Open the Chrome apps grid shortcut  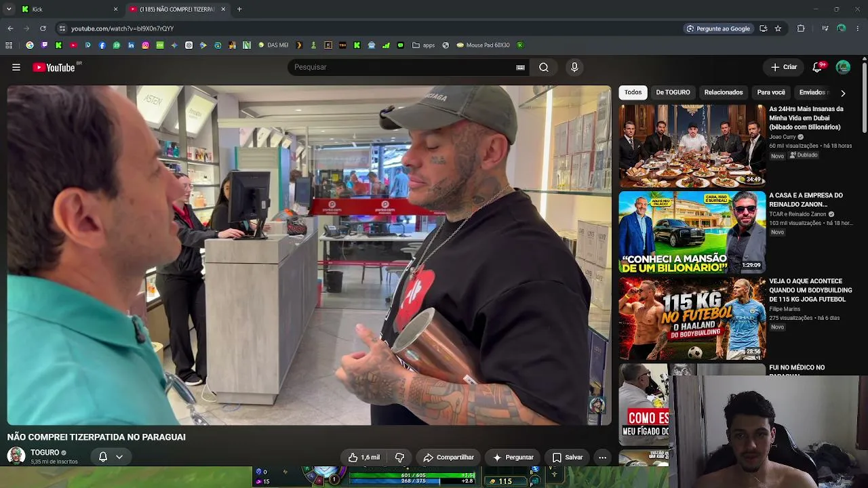click(x=9, y=45)
